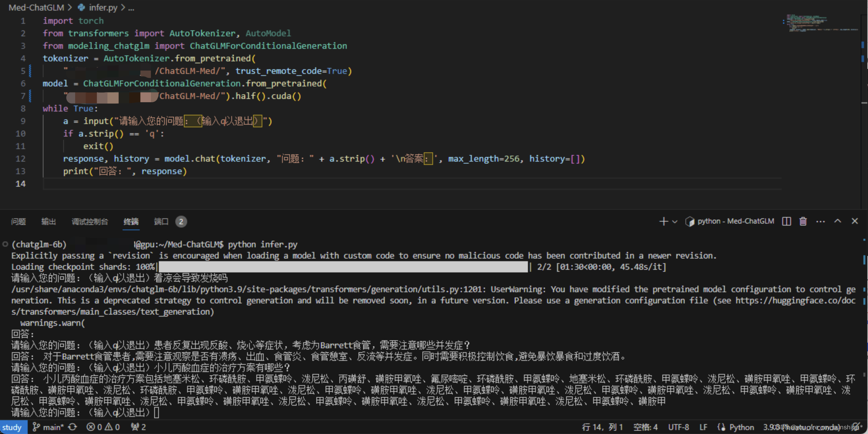Click the Med-ChatGLM breadcrumb folder
This screenshot has height=434, width=868.
36,7
